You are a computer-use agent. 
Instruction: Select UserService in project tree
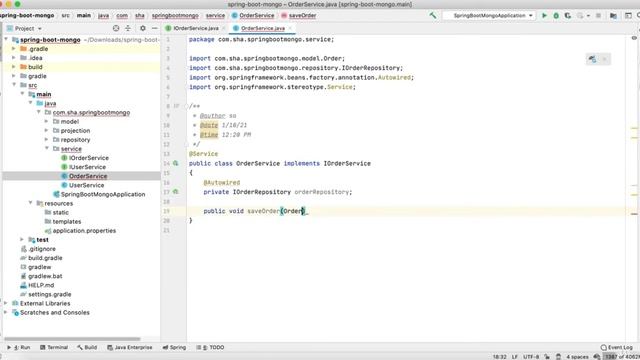(x=87, y=185)
